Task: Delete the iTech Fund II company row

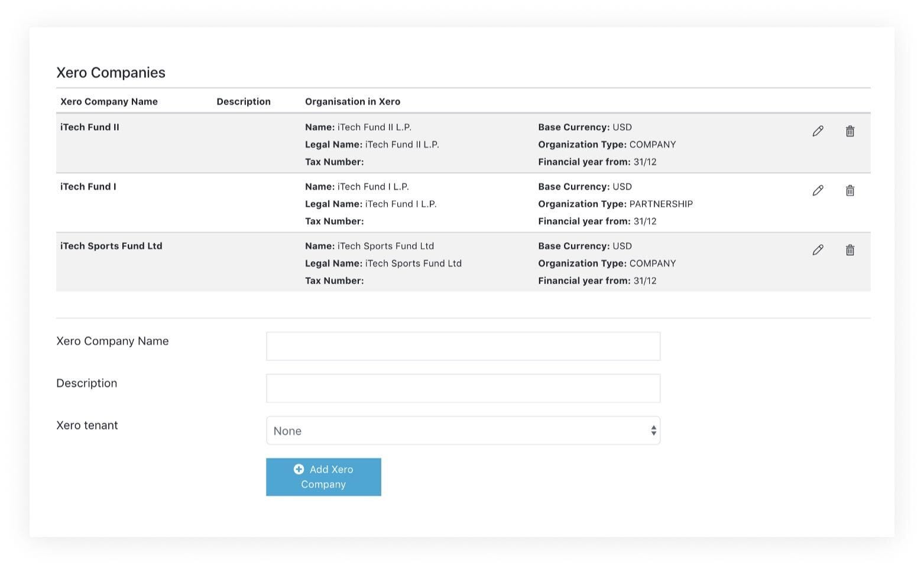Action: click(x=850, y=131)
